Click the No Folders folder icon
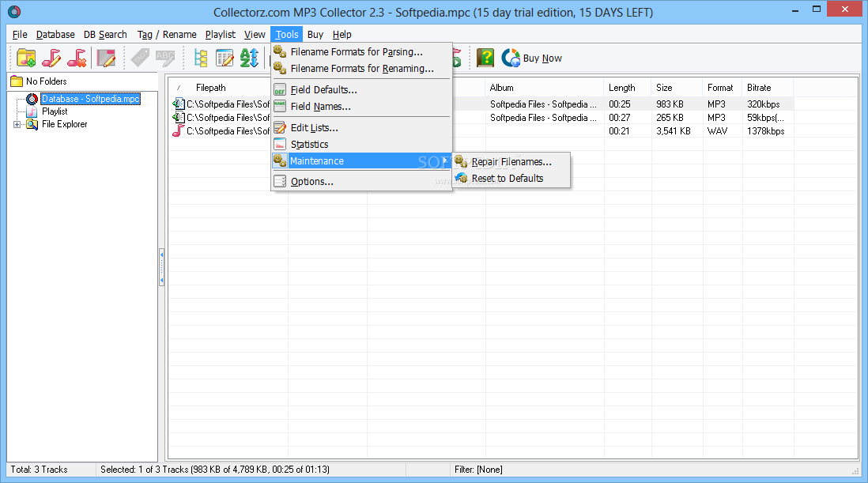The image size is (868, 483). click(17, 81)
